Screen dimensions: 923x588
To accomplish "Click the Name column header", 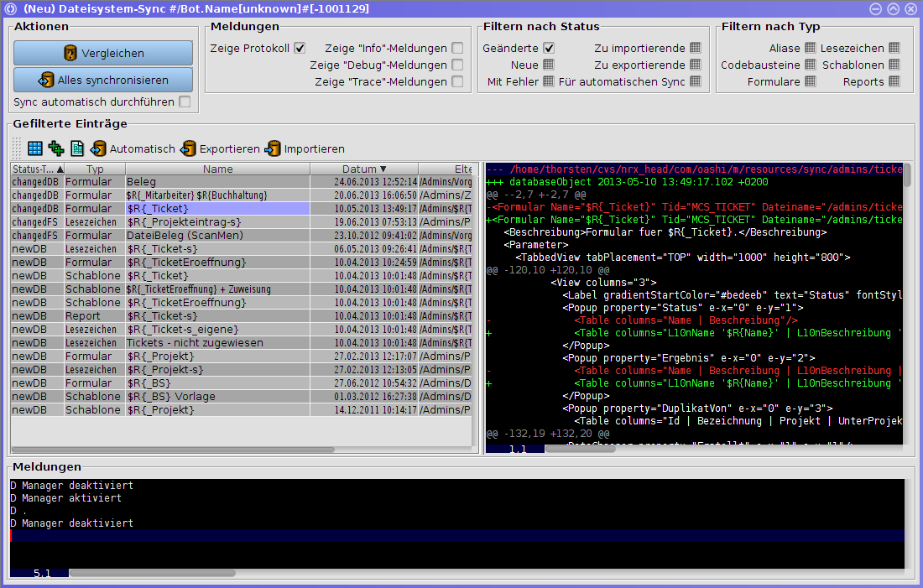I will pos(217,169).
